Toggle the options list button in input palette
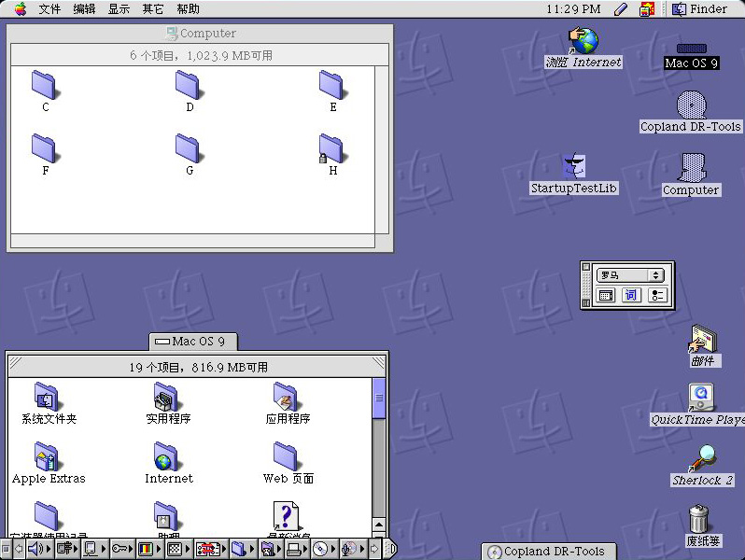The height and width of the screenshot is (560, 745). tap(657, 295)
